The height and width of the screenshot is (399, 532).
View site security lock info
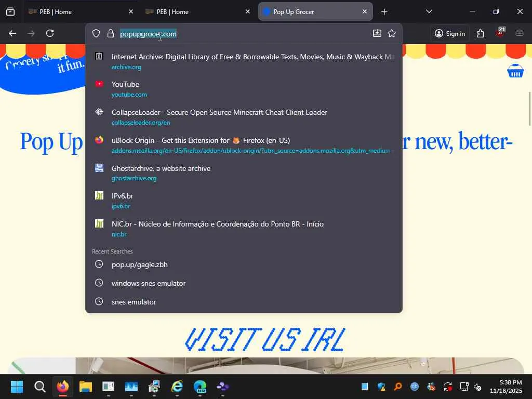[x=110, y=33]
